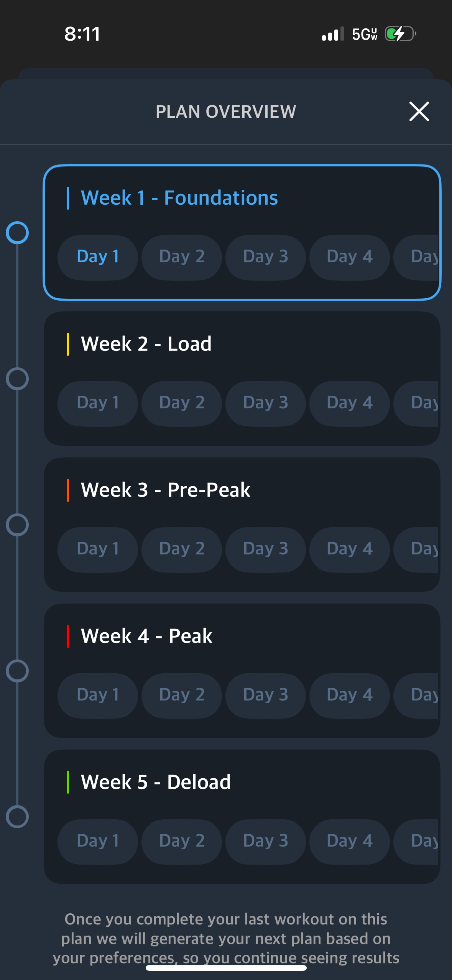
Task: Select Day 2 in Week 1 Foundations
Action: [182, 257]
